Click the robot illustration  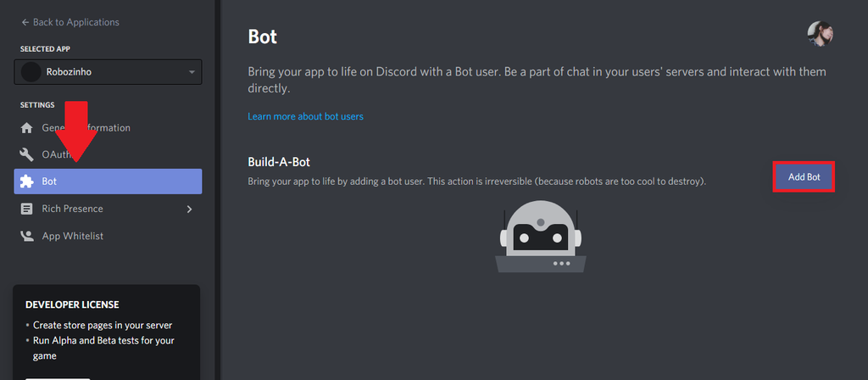[540, 237]
